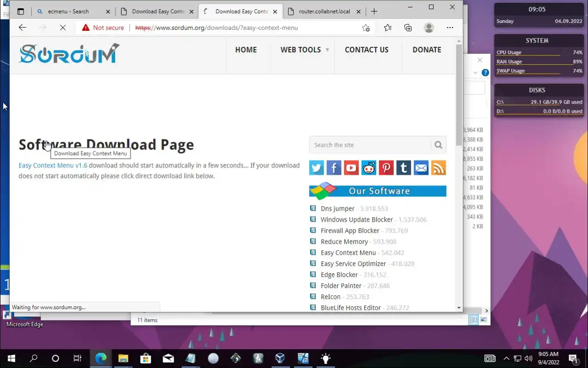Open Easy Service Optimizer link
588x368 pixels.
[353, 264]
